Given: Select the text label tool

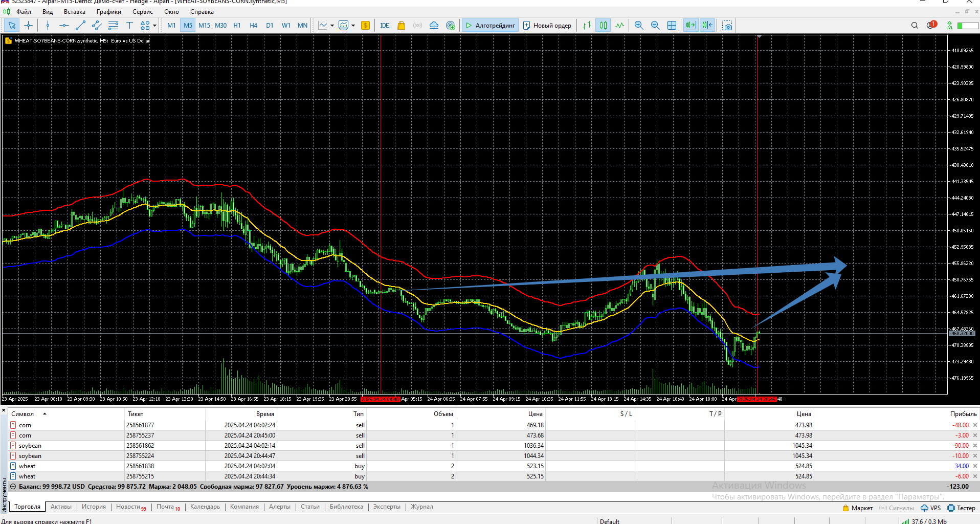Looking at the screenshot, I should 129,25.
